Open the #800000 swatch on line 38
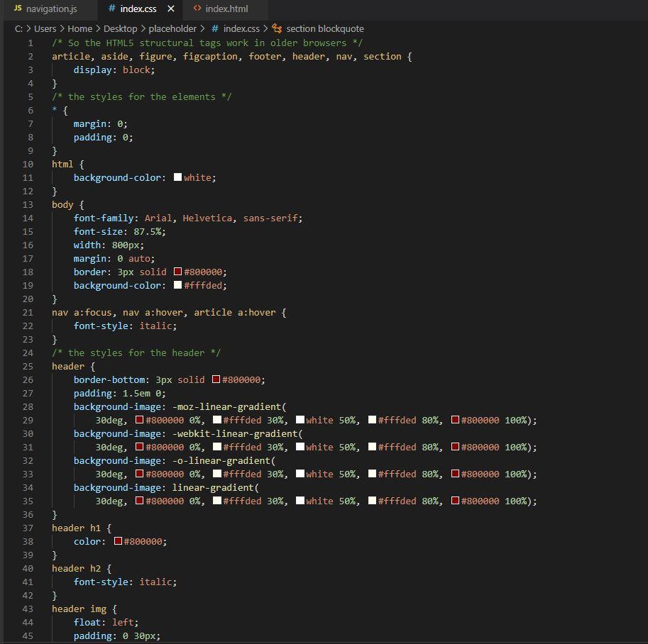 [118, 541]
